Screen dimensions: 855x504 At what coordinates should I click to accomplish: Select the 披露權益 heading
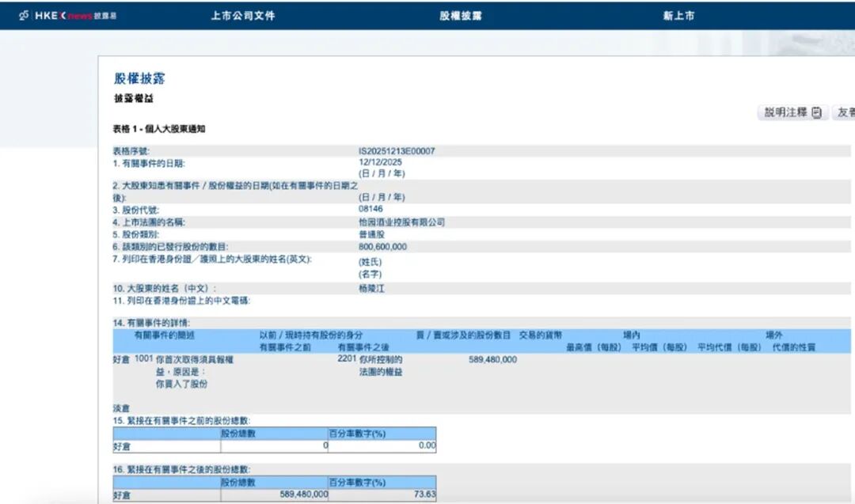pos(133,99)
